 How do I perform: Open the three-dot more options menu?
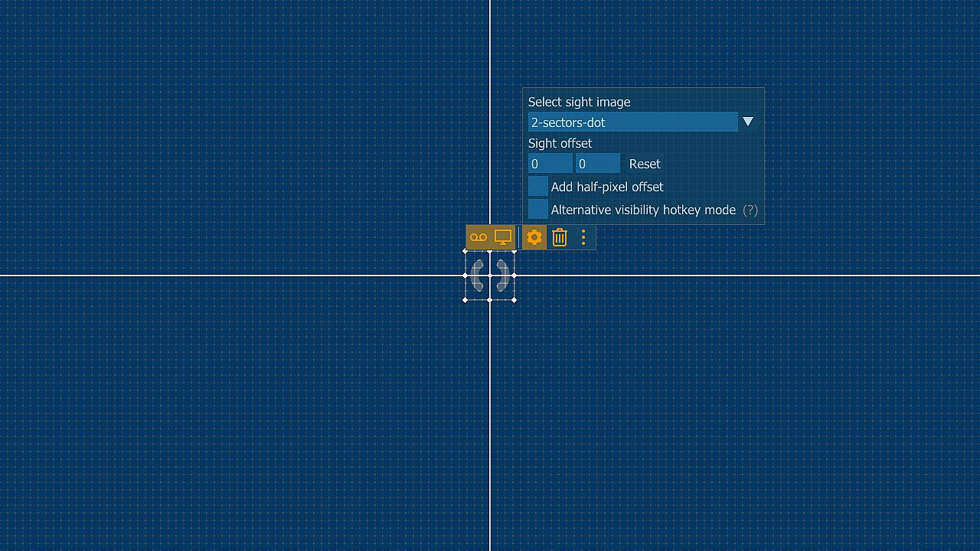[583, 237]
